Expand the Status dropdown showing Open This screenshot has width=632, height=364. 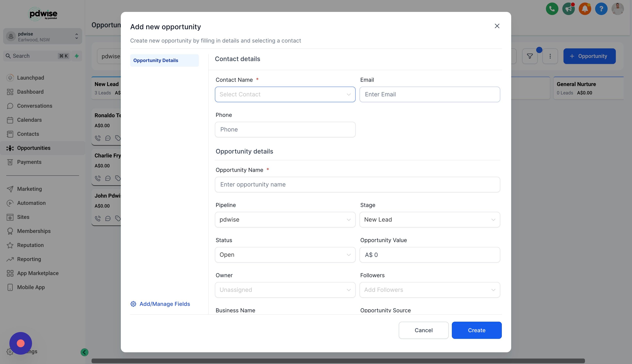[x=285, y=255]
